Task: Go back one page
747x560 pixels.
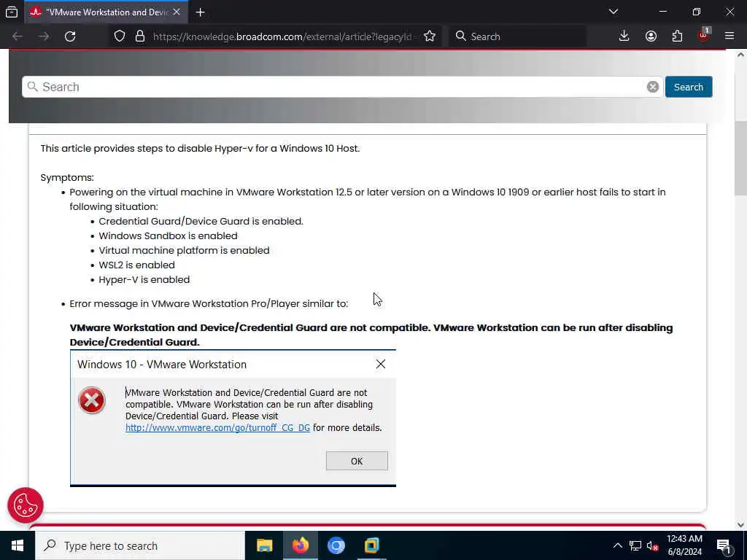Action: pyautogui.click(x=18, y=36)
